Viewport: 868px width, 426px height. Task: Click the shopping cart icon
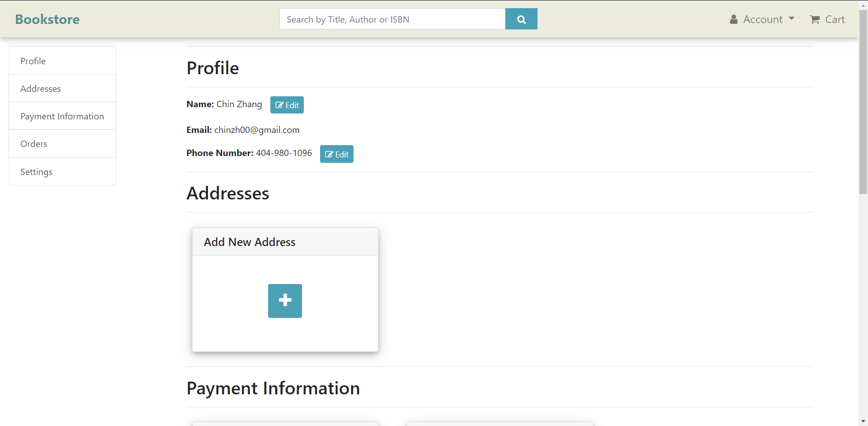pos(815,19)
